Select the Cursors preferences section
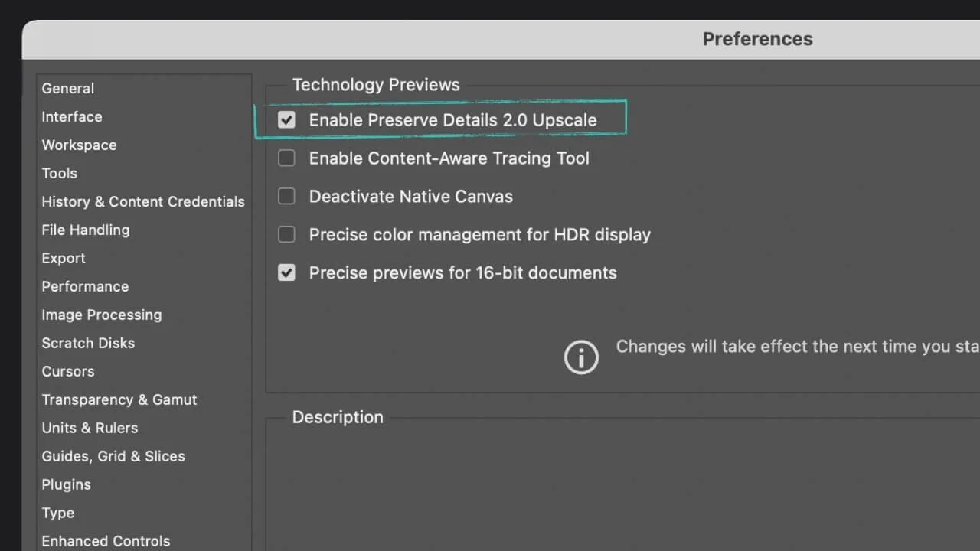The height and width of the screenshot is (551, 980). pos(67,371)
